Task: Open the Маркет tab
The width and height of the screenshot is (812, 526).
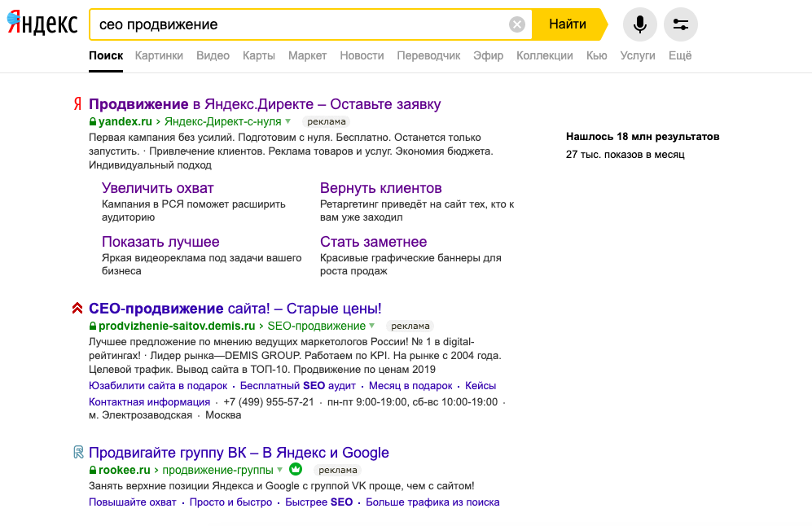Action: click(x=308, y=55)
